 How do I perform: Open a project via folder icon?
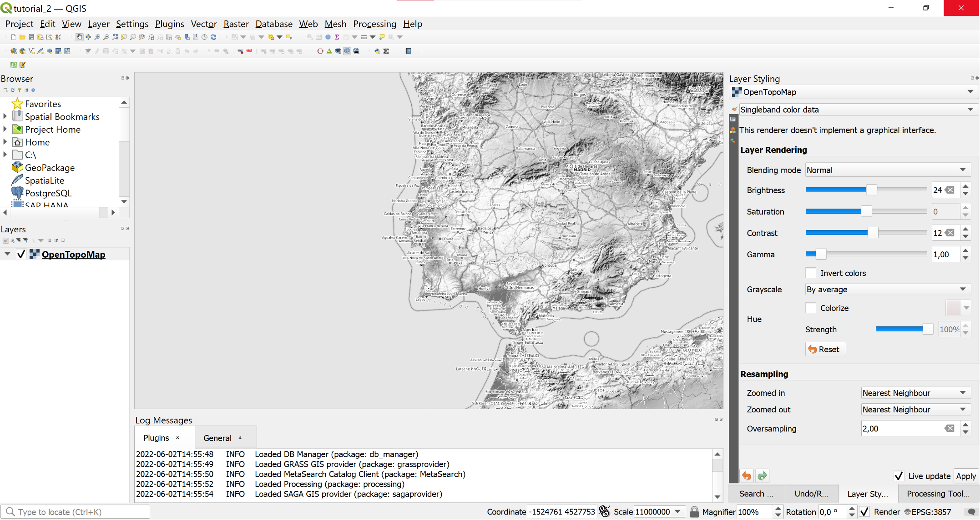(x=22, y=37)
